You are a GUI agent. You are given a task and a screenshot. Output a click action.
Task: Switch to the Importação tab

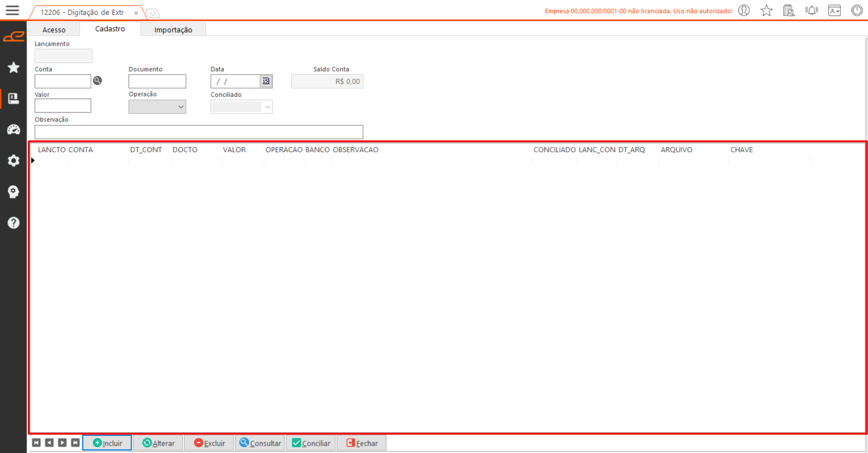[x=173, y=30]
